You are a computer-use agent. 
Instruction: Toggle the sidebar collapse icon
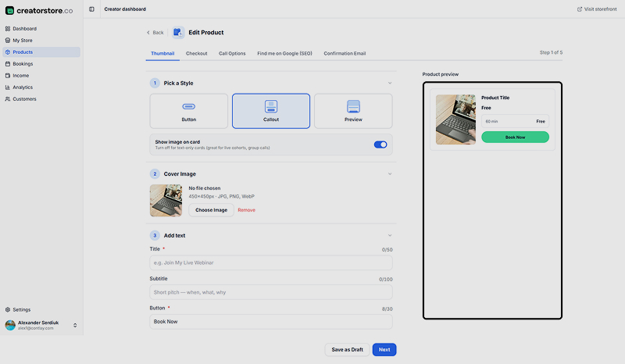(91, 9)
